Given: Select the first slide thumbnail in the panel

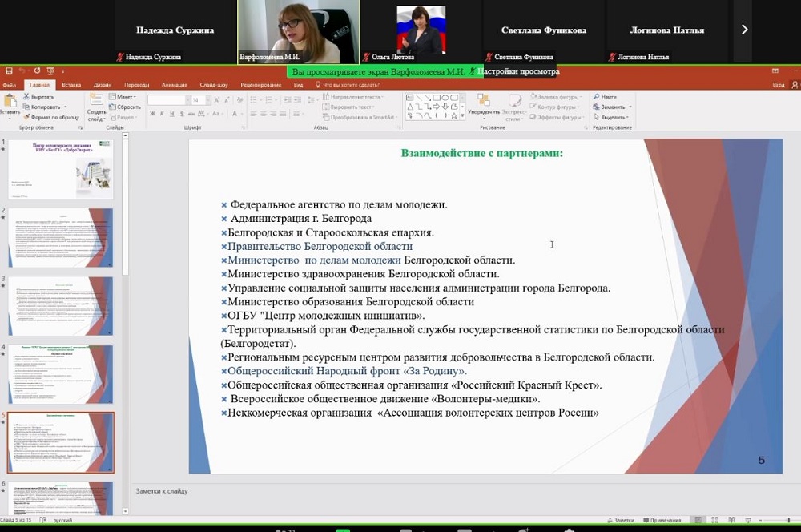Looking at the screenshot, I should (62, 169).
